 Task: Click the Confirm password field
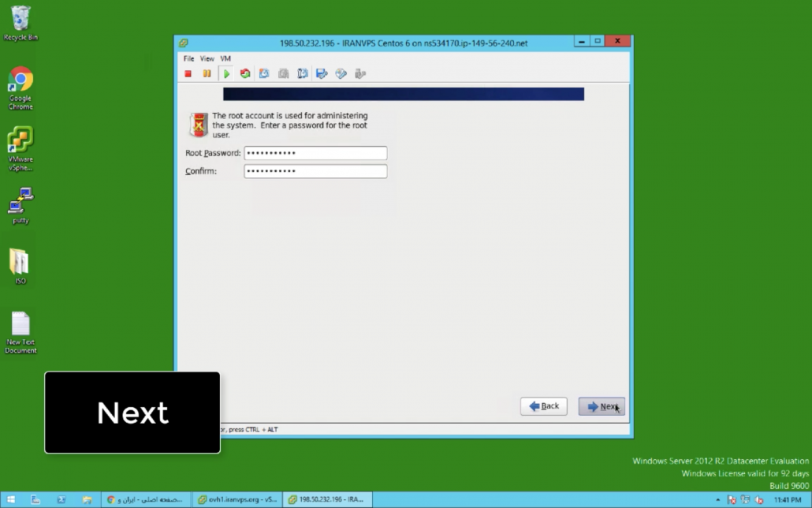[315, 171]
